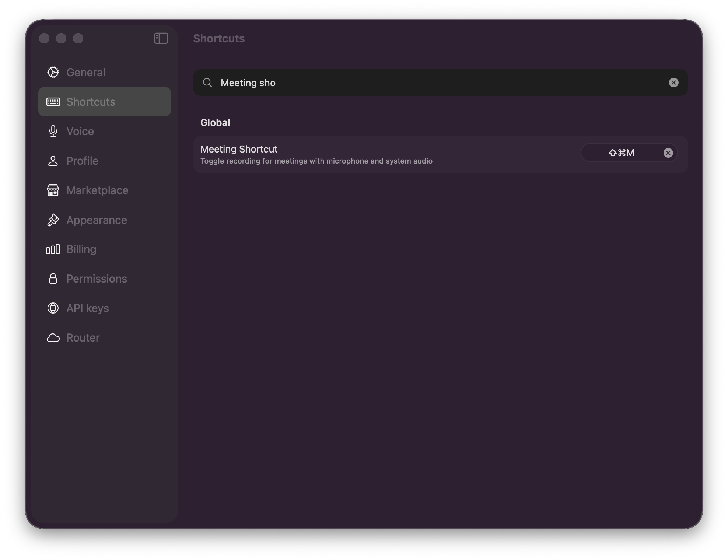Click the search magnifier icon
This screenshot has height=560, width=728.
pyautogui.click(x=207, y=83)
